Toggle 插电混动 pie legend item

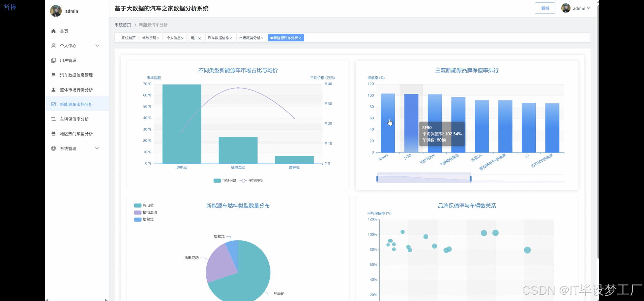(x=146, y=212)
